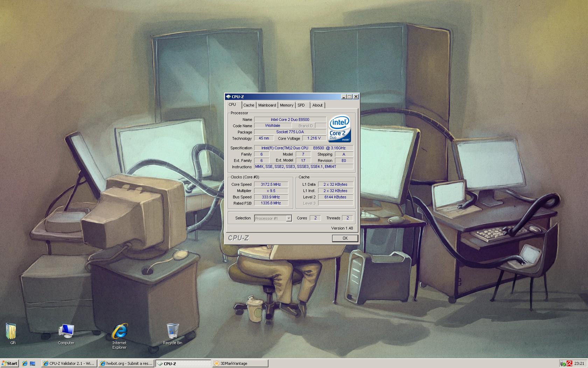Switch to the SPD tab
This screenshot has width=588, height=368.
pyautogui.click(x=301, y=105)
